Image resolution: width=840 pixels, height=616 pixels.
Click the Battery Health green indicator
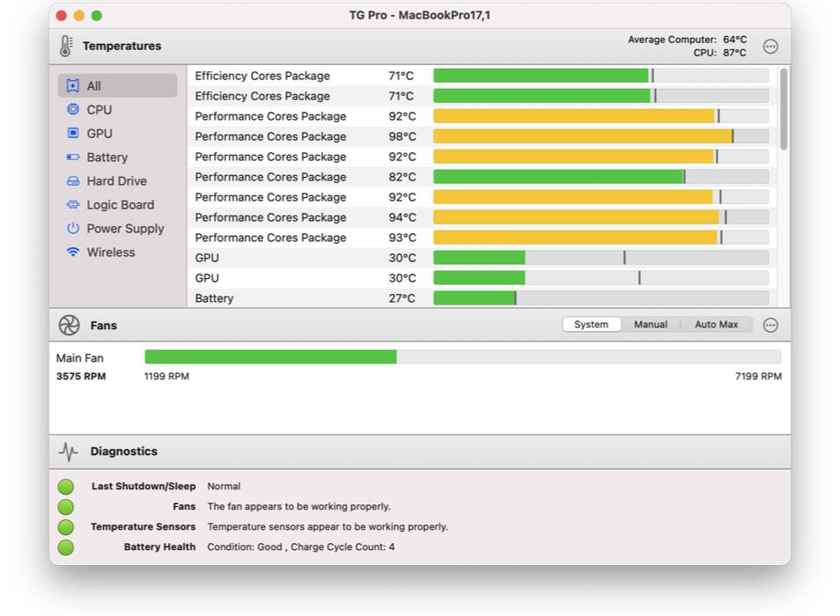coord(66,547)
